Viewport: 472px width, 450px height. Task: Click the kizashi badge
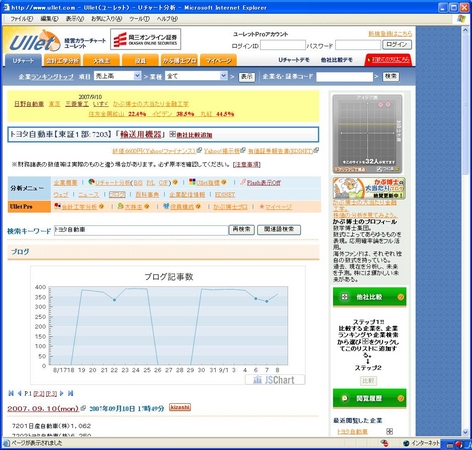tap(180, 407)
